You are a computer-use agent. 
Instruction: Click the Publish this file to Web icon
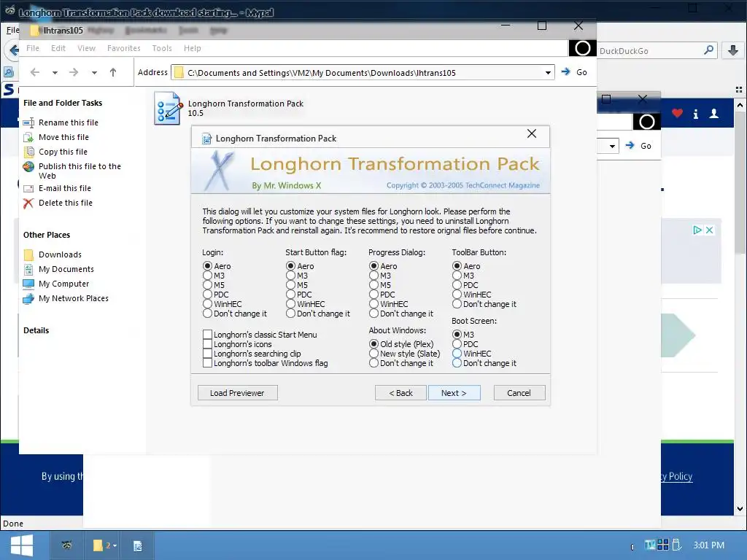tap(28, 167)
